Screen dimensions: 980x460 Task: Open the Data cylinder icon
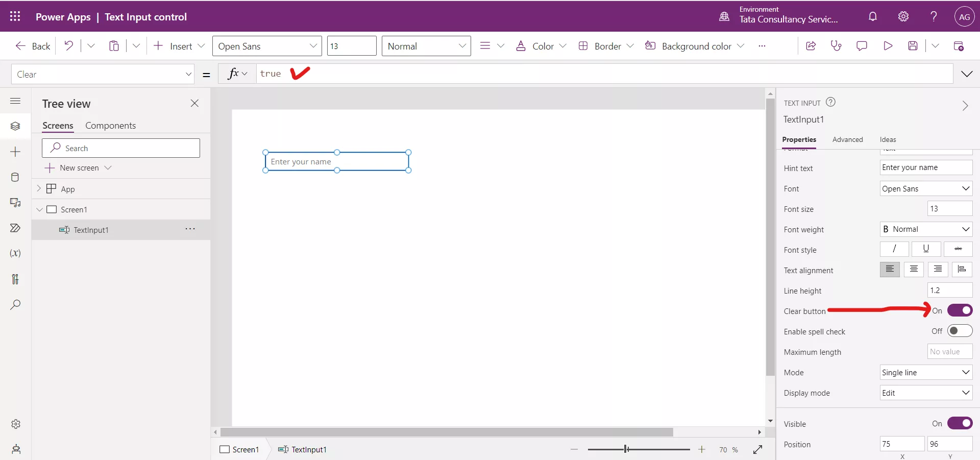(x=15, y=177)
